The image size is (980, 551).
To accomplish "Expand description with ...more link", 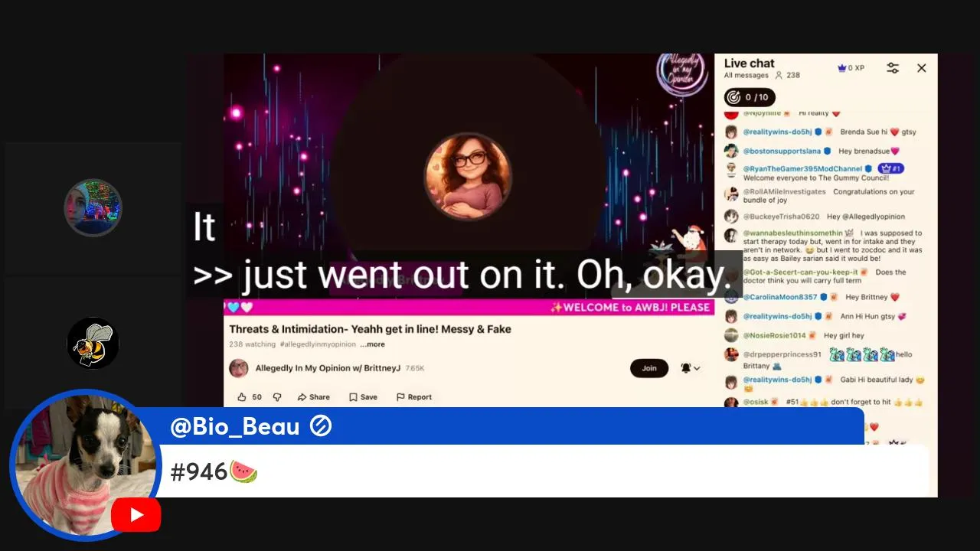I will tap(373, 344).
